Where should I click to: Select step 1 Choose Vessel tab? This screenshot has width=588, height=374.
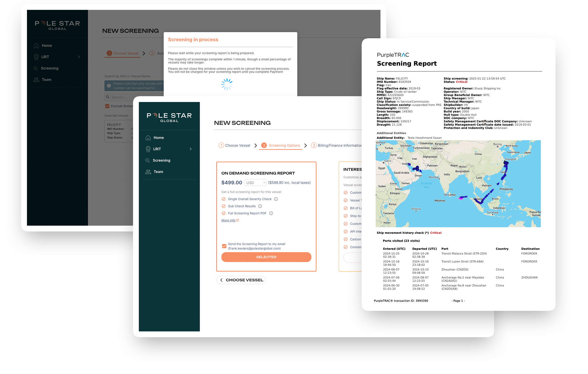pyautogui.click(x=234, y=145)
